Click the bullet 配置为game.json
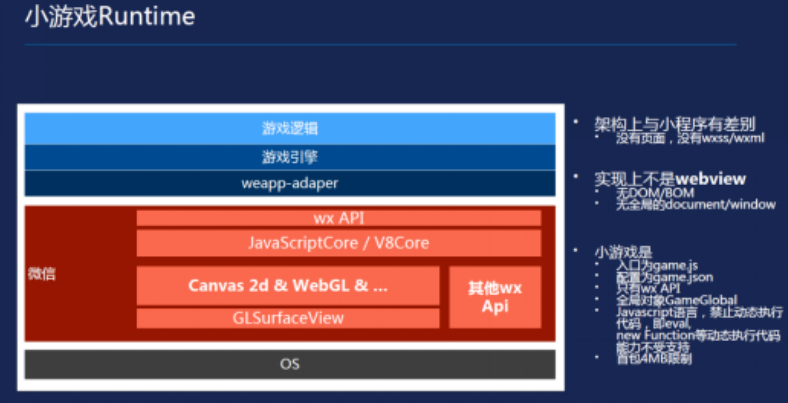Viewport: 788px width, 403px height. [x=664, y=277]
